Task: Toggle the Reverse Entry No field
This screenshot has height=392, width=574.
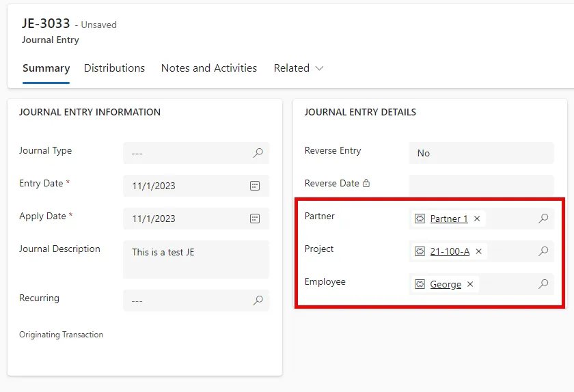Action: (x=481, y=153)
